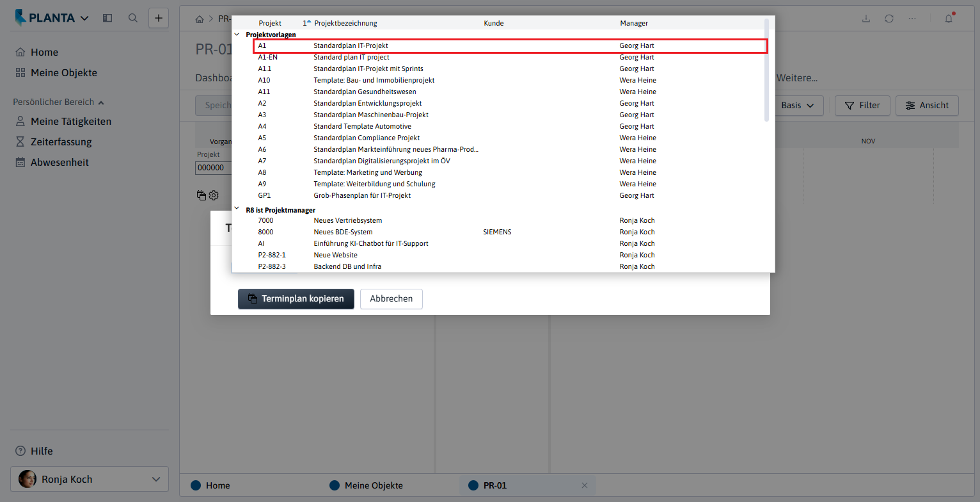Click the refresh icon in header
The height and width of the screenshot is (502, 980).
pyautogui.click(x=889, y=19)
